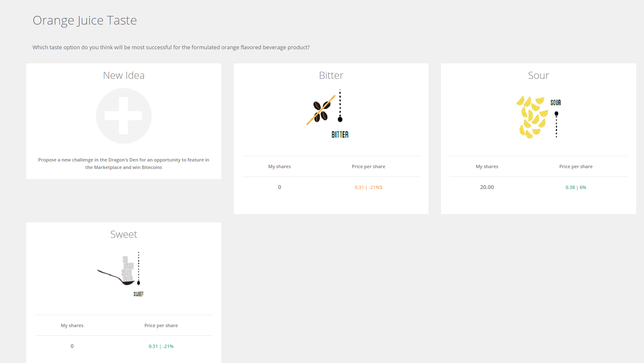The height and width of the screenshot is (363, 644).
Task: Click the Sour lemon slices illustration
Action: [x=537, y=117]
